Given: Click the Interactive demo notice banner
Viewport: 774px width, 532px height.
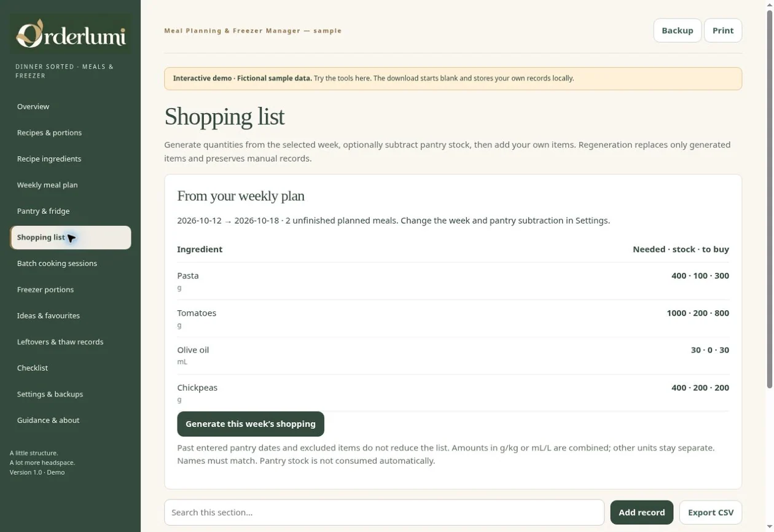Looking at the screenshot, I should (453, 79).
